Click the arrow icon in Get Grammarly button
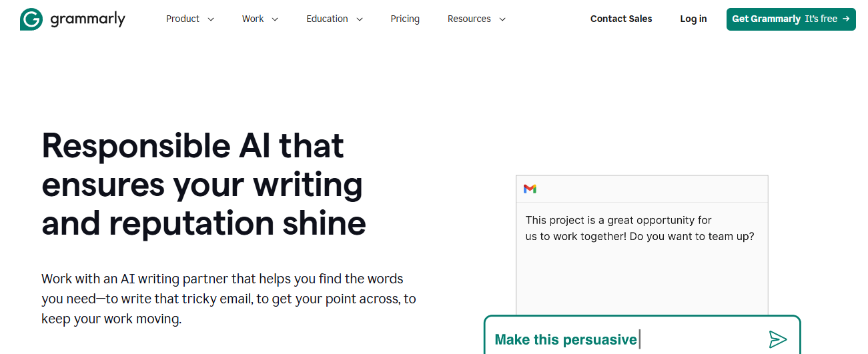The height and width of the screenshot is (354, 868). pyautogui.click(x=846, y=19)
